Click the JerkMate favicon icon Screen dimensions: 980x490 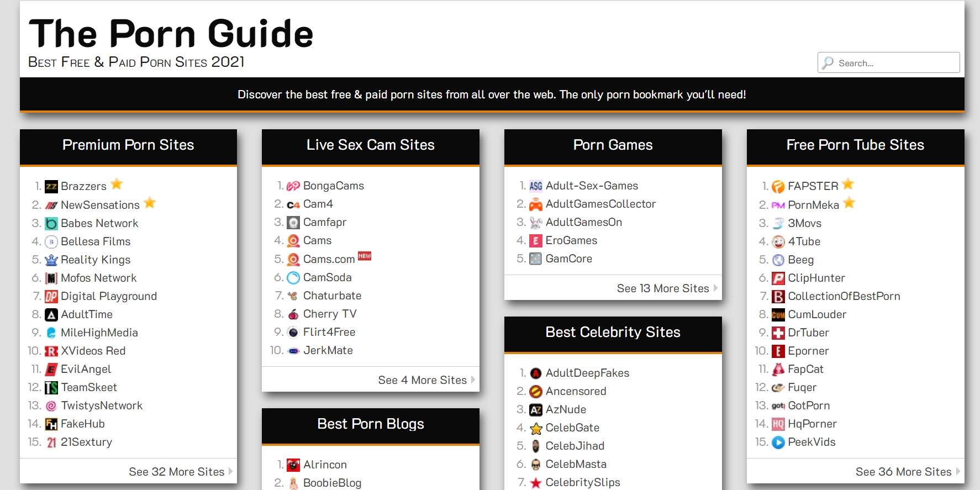pyautogui.click(x=293, y=351)
